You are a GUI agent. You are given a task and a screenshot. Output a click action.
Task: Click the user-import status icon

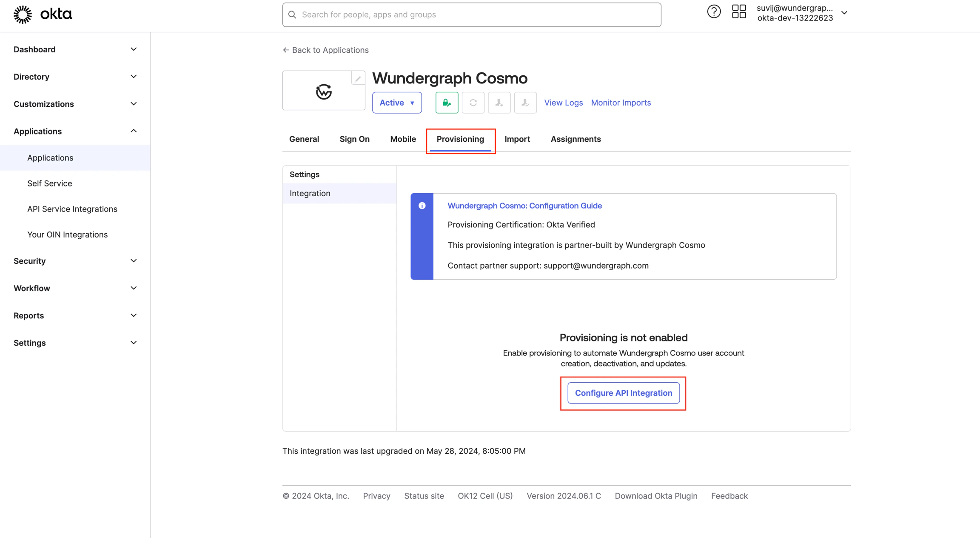[x=525, y=103]
